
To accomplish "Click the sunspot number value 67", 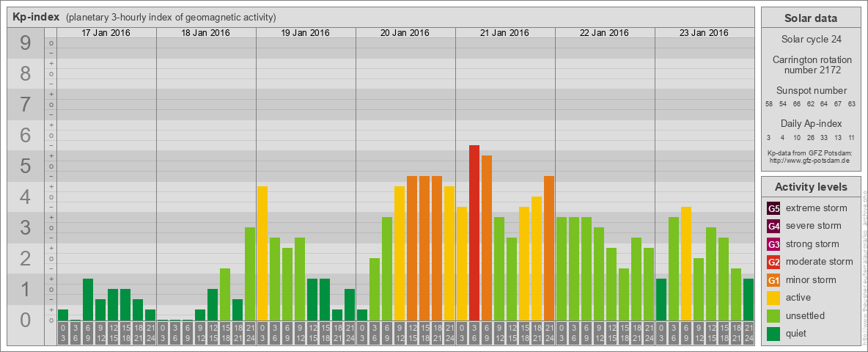I will [838, 104].
